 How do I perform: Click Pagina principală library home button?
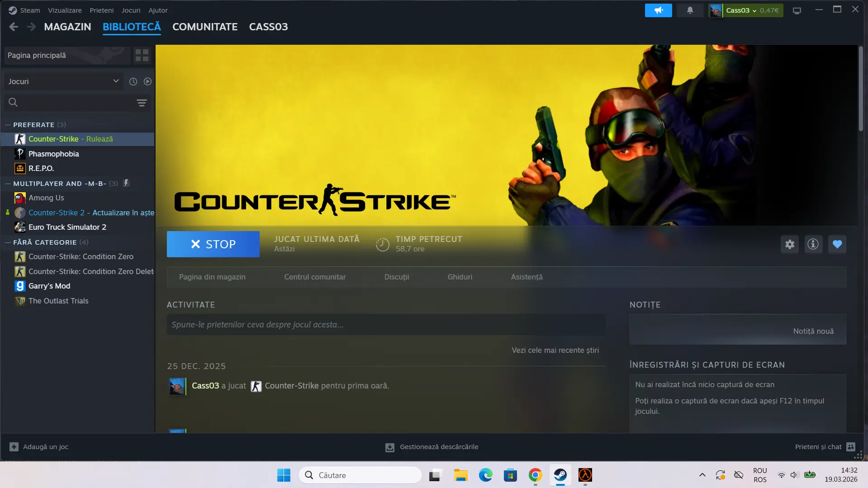coord(67,55)
